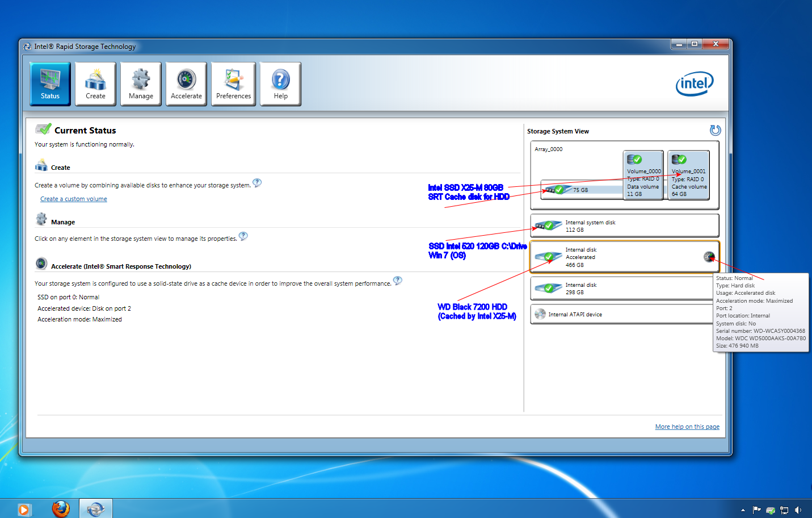Open the Status toolbar section

[x=50, y=83]
